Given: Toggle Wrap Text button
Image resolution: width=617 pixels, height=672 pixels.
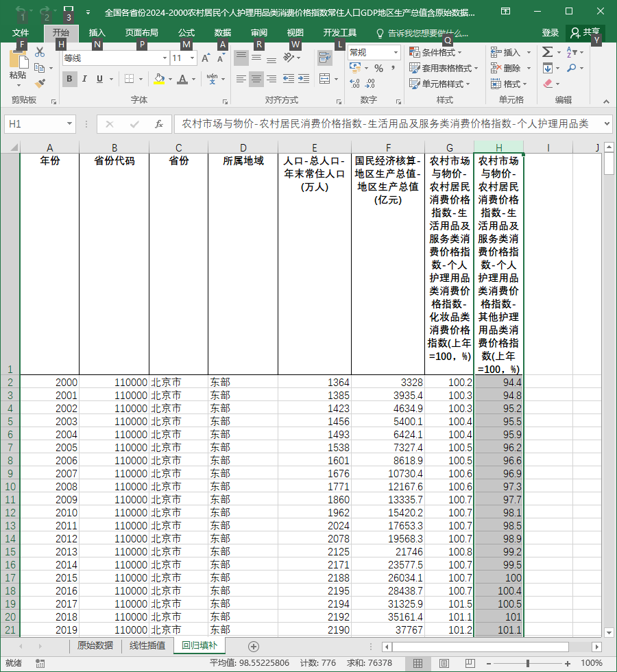Looking at the screenshot, I should click(325, 58).
